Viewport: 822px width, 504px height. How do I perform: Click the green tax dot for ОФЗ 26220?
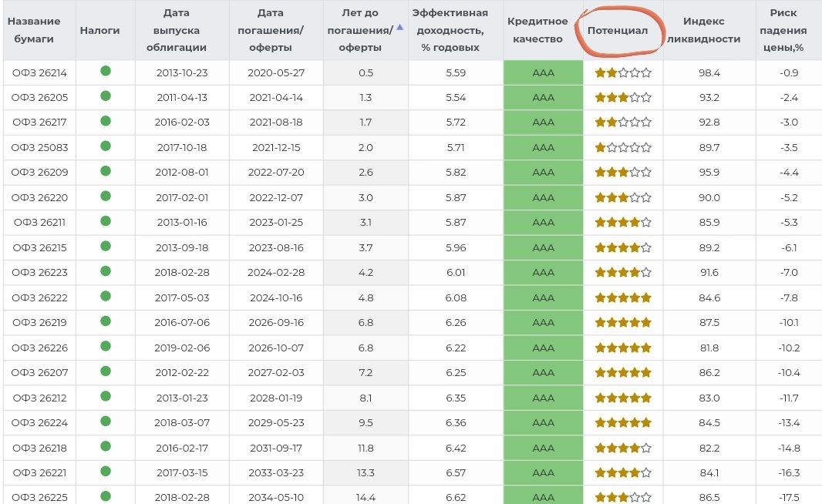click(x=106, y=196)
